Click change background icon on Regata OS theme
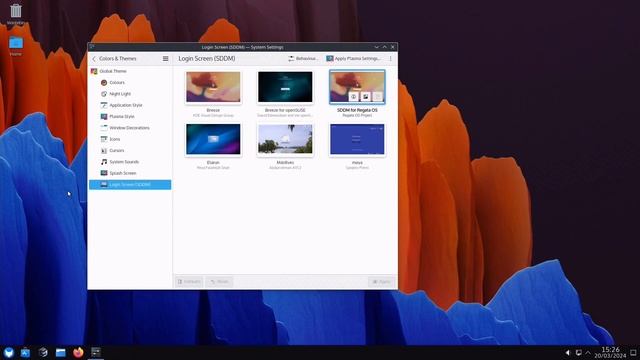 (x=366, y=97)
